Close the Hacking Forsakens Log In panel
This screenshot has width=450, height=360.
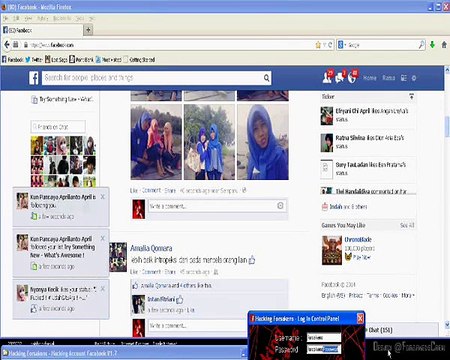360,319
